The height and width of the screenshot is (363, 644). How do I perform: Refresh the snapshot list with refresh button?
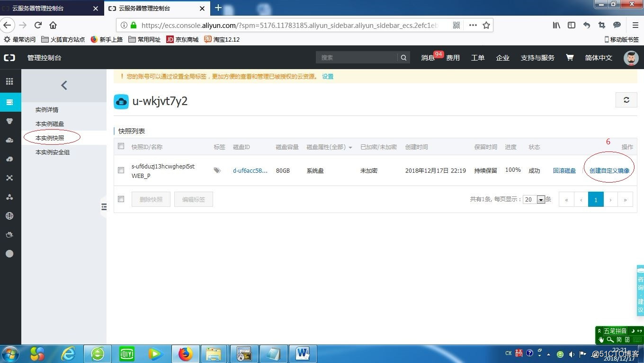(x=626, y=100)
